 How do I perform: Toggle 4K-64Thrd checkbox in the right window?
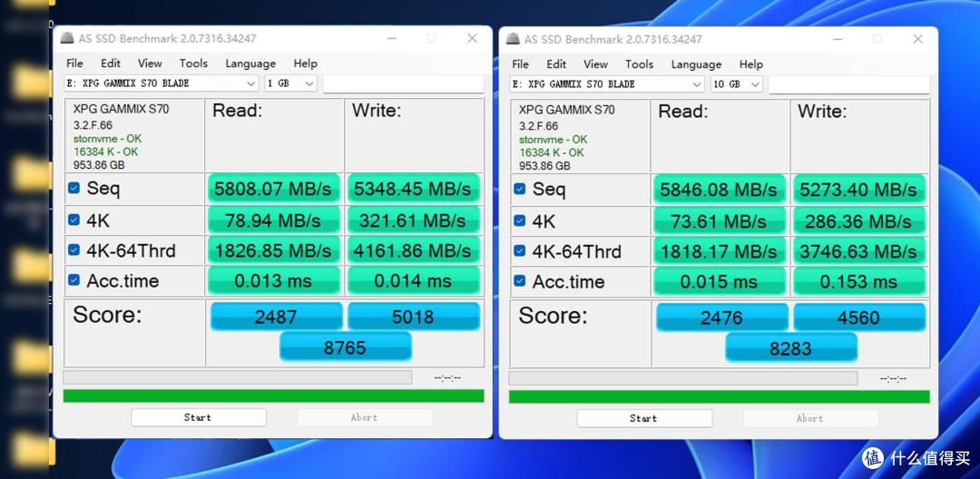point(519,250)
